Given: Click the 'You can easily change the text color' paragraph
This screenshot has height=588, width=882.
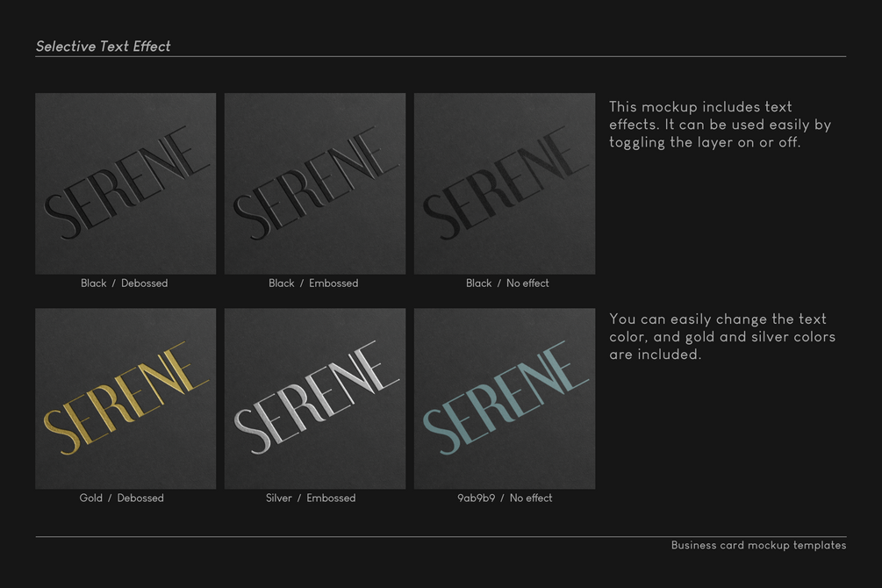Looking at the screenshot, I should [722, 336].
